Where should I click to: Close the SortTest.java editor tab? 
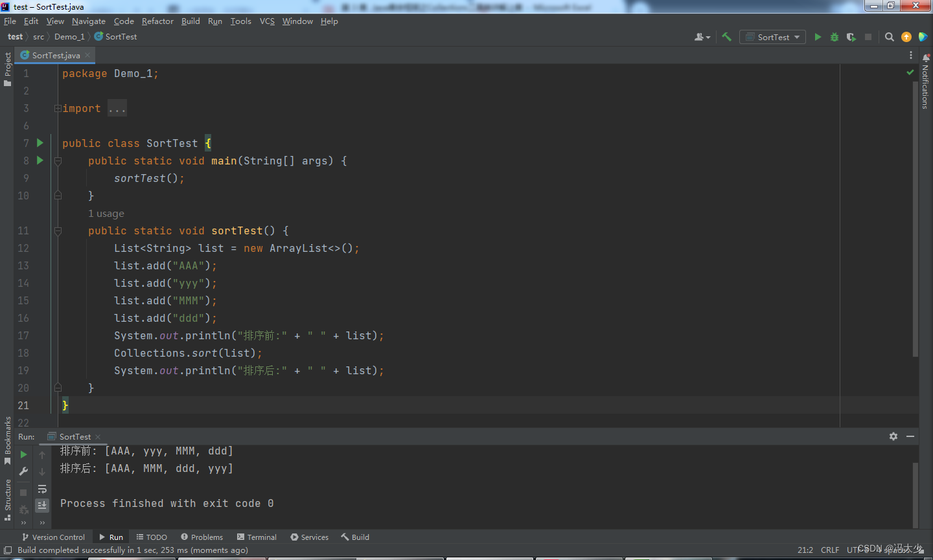(87, 55)
